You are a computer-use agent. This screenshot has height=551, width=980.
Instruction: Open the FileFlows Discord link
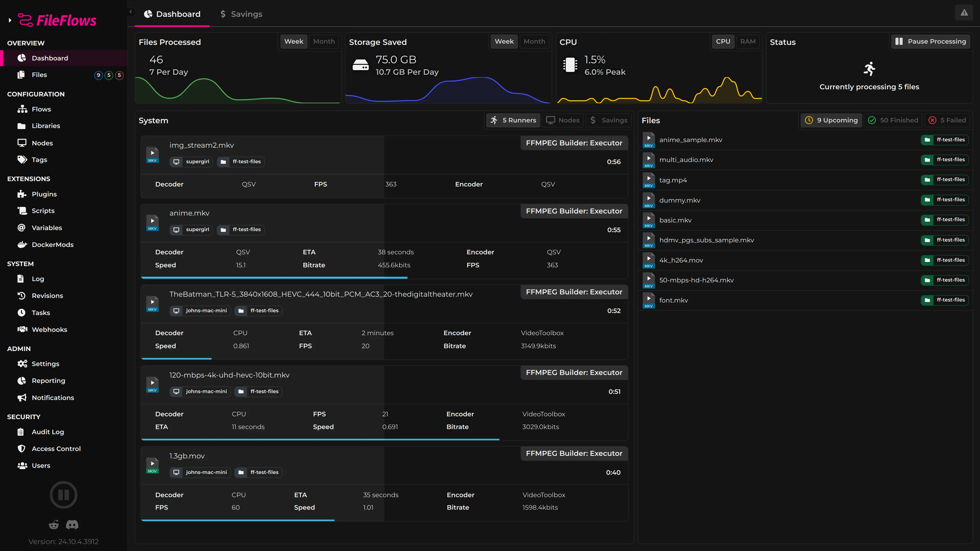[x=72, y=524]
